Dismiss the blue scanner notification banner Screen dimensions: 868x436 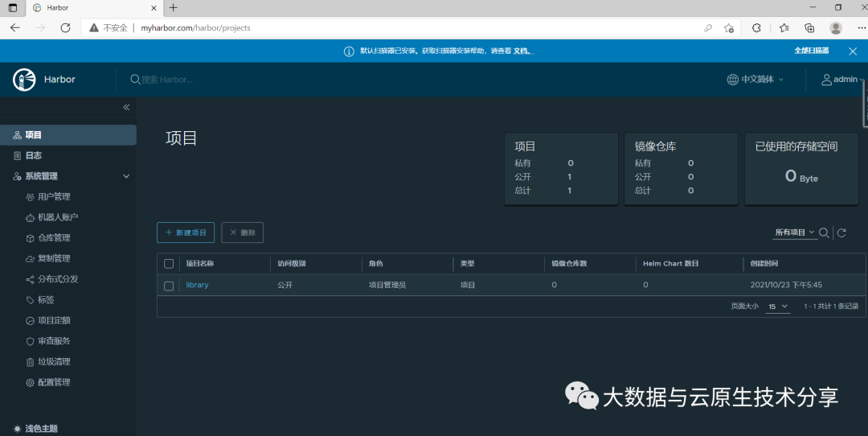coord(853,51)
